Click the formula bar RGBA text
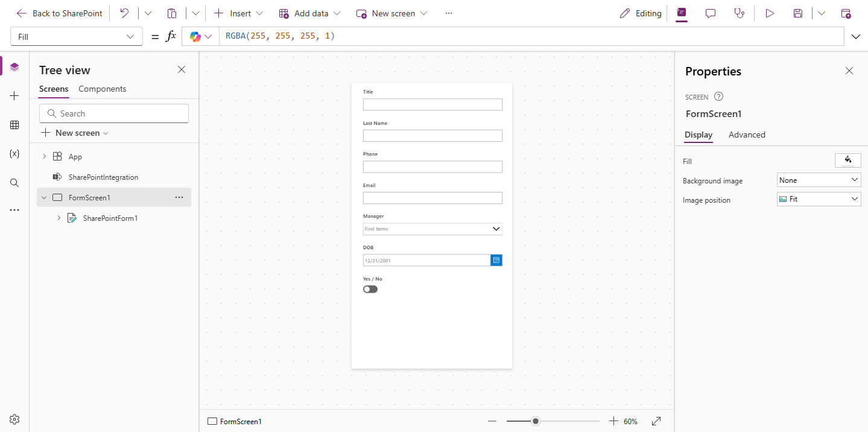The image size is (868, 432). click(x=280, y=36)
